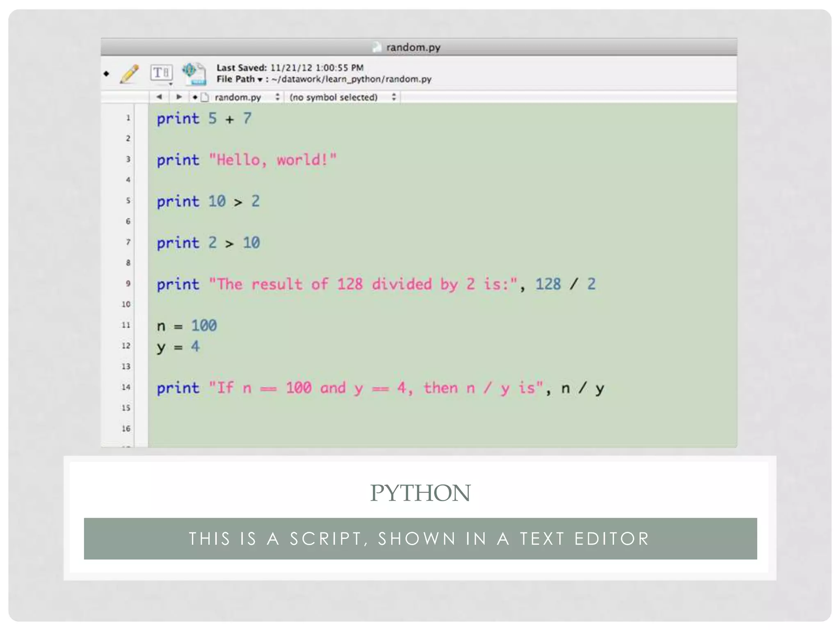Click the 'print 10 > 2' line
840x630 pixels.
point(208,201)
